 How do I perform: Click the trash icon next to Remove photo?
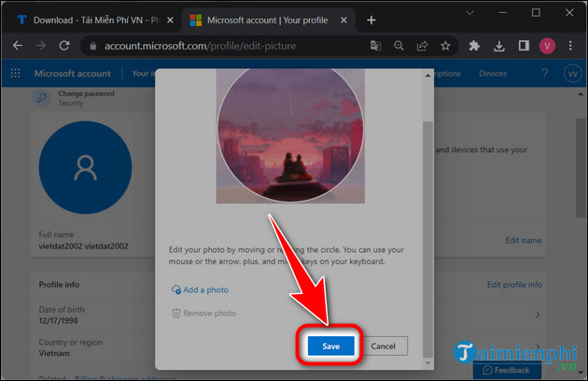point(175,313)
